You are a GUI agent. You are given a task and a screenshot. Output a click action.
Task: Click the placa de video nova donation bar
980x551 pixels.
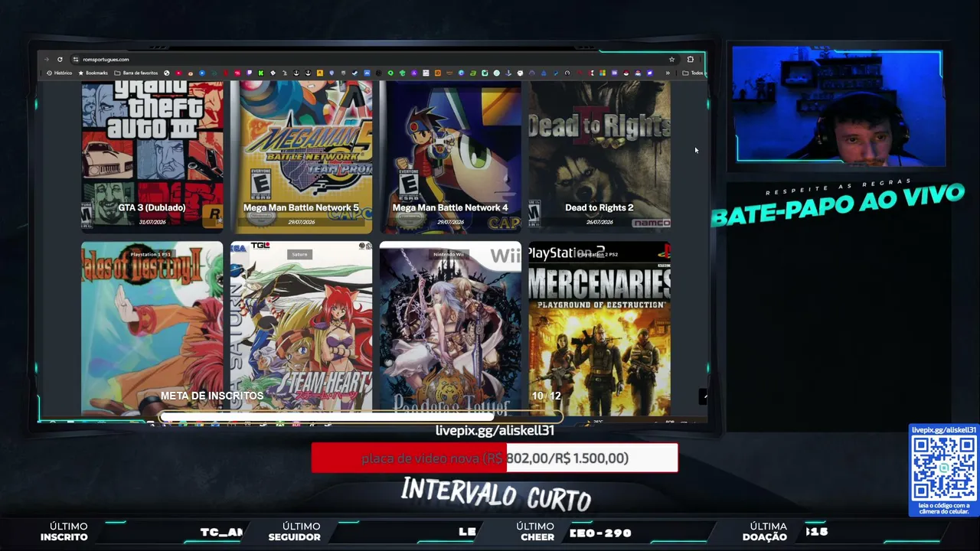click(x=495, y=458)
